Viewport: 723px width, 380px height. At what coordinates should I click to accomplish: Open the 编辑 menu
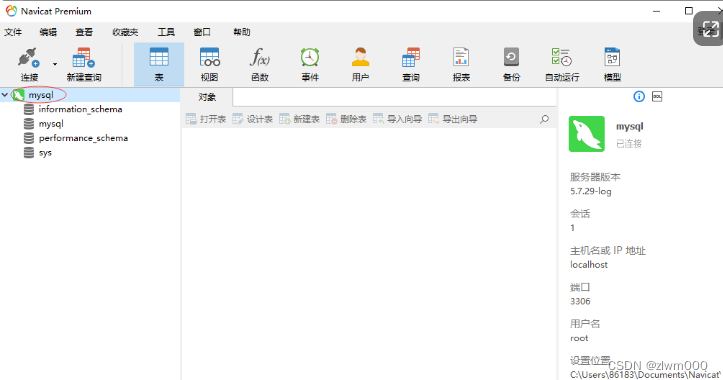pos(48,32)
